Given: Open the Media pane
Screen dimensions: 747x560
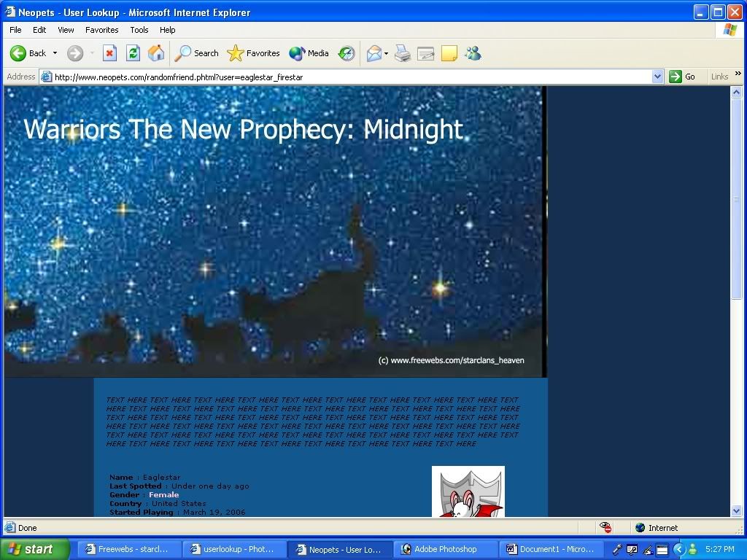Looking at the screenshot, I should [x=309, y=53].
